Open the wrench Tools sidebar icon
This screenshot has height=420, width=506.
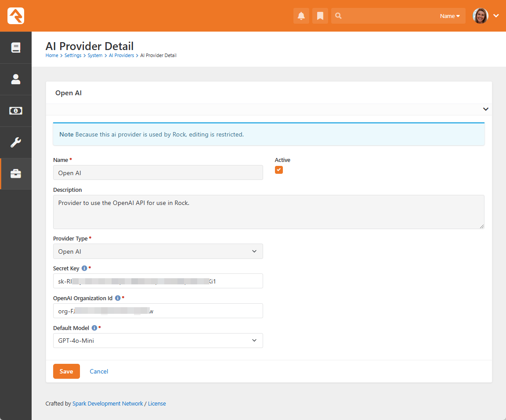point(15,142)
